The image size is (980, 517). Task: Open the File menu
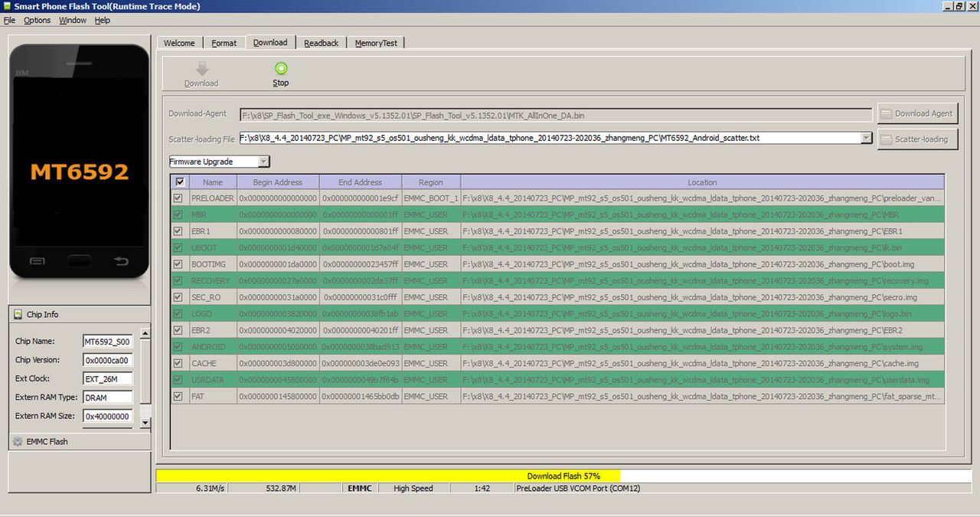coord(9,20)
